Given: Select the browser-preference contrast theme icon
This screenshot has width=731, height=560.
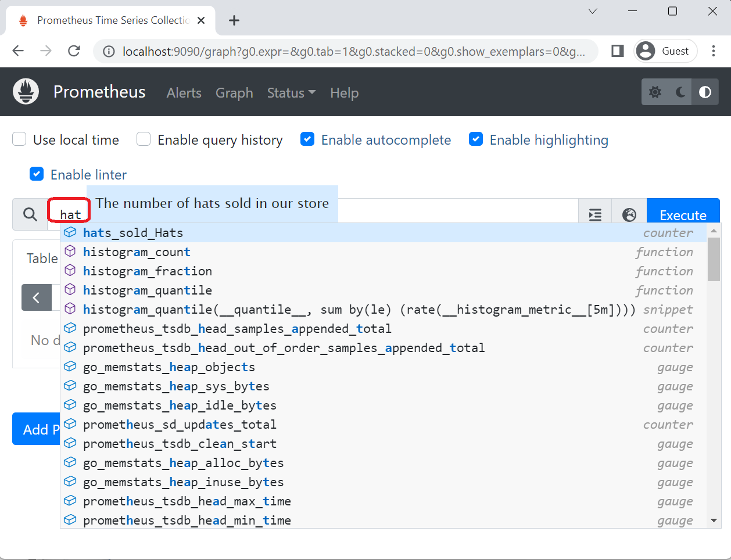Looking at the screenshot, I should (705, 92).
